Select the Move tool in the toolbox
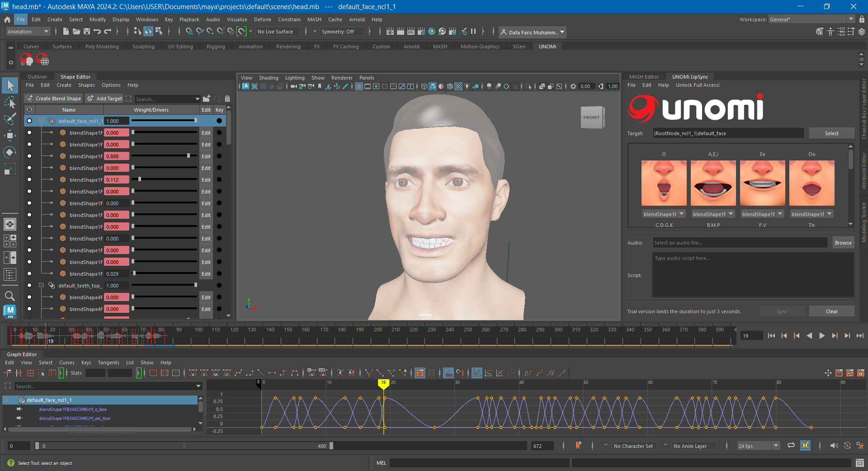Image resolution: width=868 pixels, height=471 pixels. click(9, 135)
